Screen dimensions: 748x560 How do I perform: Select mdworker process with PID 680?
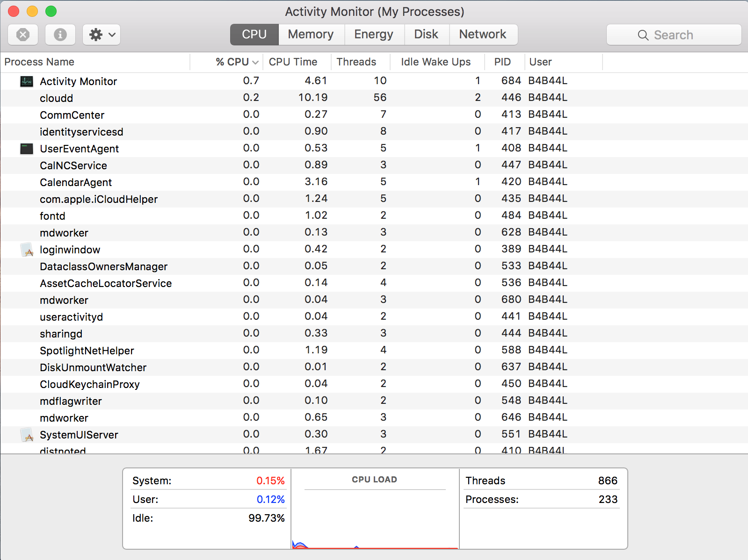(374, 300)
